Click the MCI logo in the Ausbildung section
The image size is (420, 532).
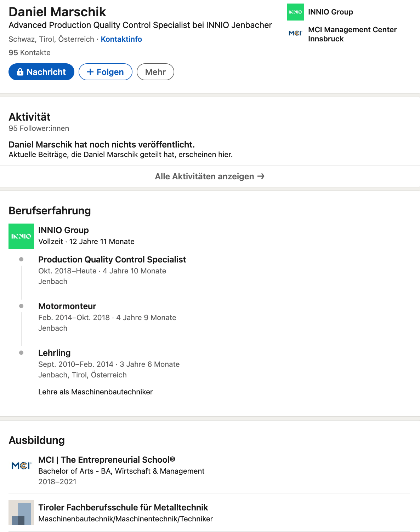coord(21,466)
